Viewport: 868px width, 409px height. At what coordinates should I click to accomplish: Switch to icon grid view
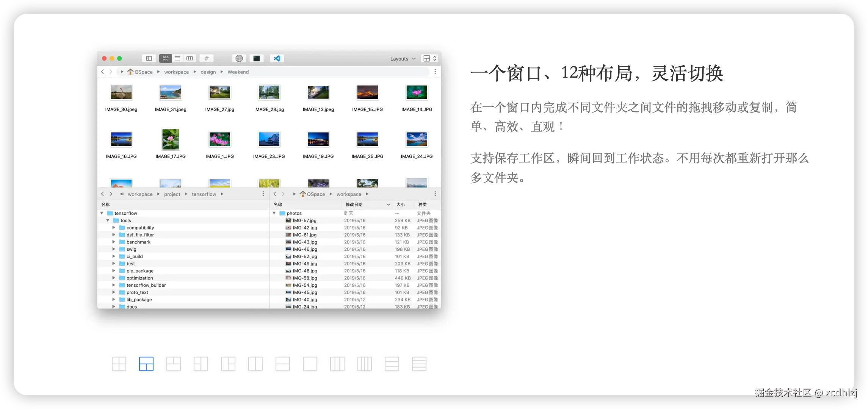(166, 58)
